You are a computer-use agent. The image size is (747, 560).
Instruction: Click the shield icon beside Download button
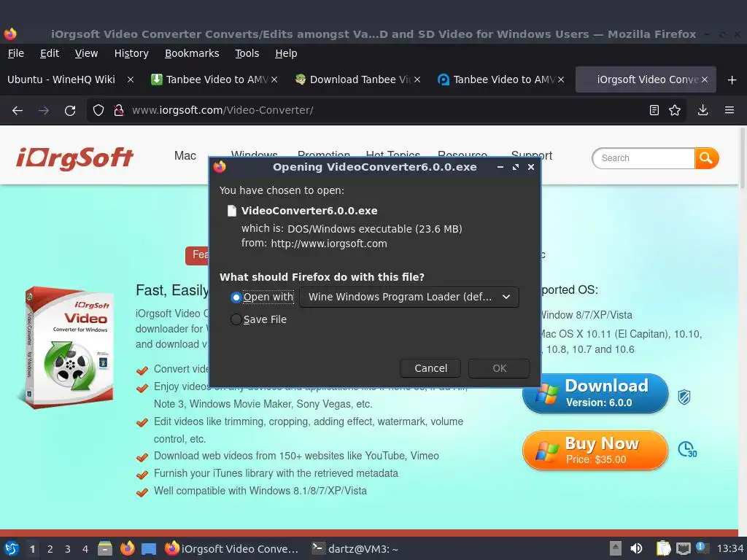[x=684, y=397]
